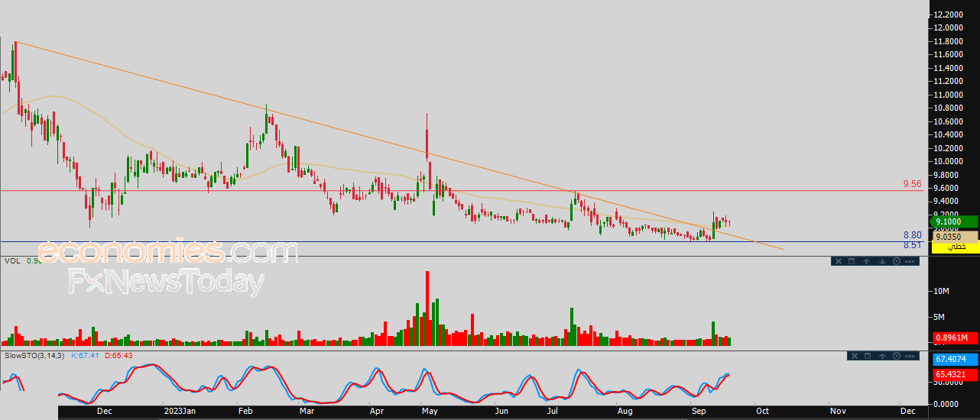Click the 10.0000 price axis label
Viewport: 980px width, 420px height.
coord(948,161)
